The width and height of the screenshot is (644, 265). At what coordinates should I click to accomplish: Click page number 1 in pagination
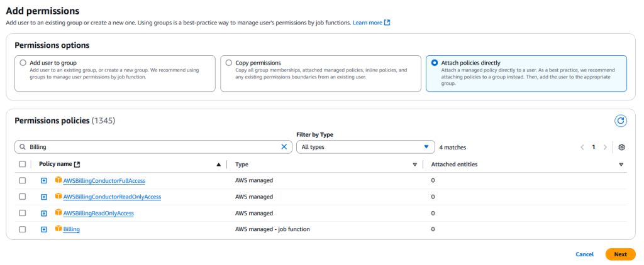(594, 148)
